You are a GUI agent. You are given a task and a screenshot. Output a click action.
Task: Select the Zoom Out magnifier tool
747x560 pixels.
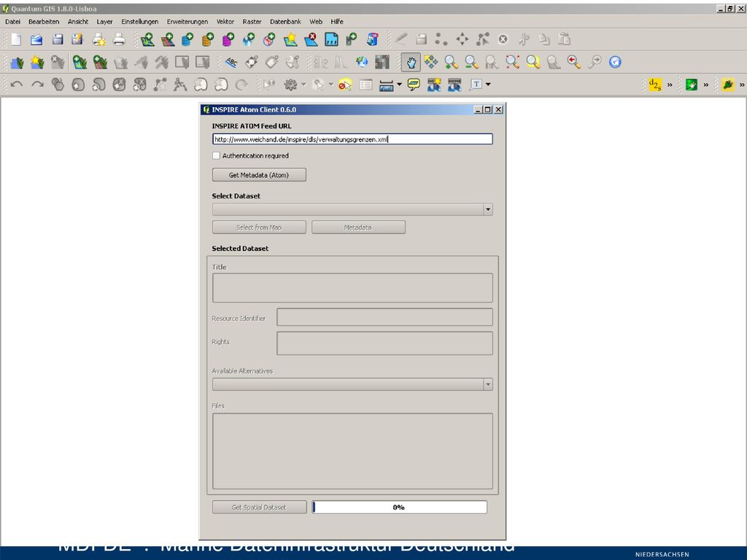pos(472,63)
